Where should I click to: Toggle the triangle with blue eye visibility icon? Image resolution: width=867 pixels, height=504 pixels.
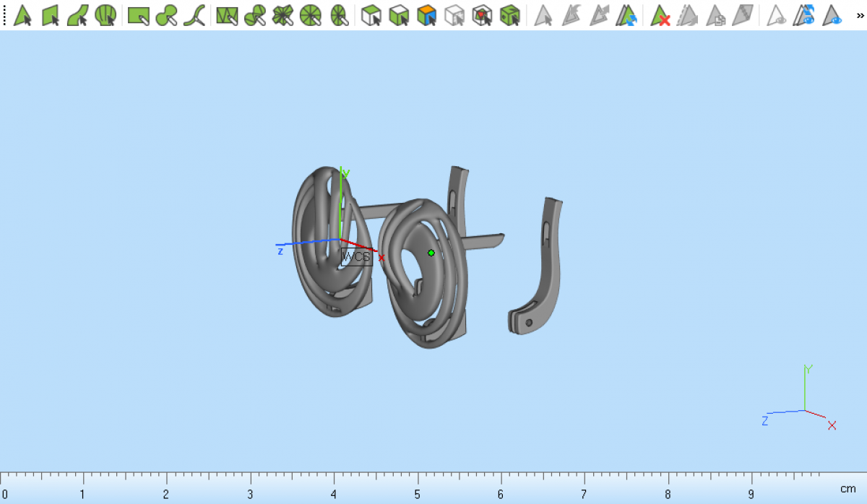(833, 15)
